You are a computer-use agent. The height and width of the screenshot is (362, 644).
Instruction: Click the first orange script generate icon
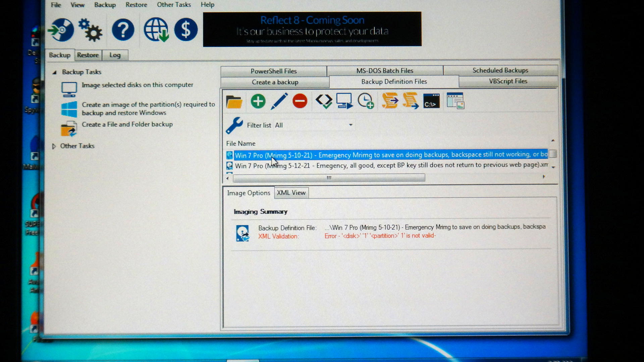point(390,101)
